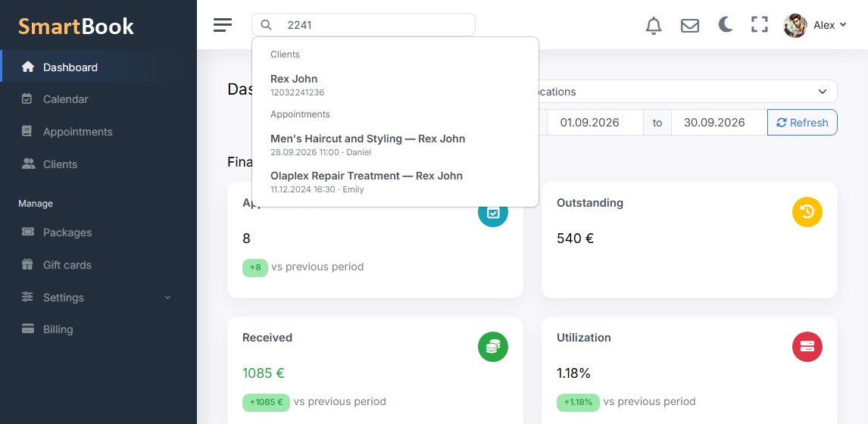The width and height of the screenshot is (868, 424).
Task: Click the Refresh button
Action: click(802, 123)
